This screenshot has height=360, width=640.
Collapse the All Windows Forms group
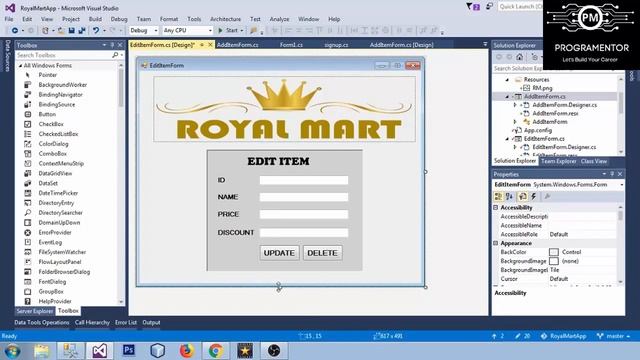click(20, 66)
